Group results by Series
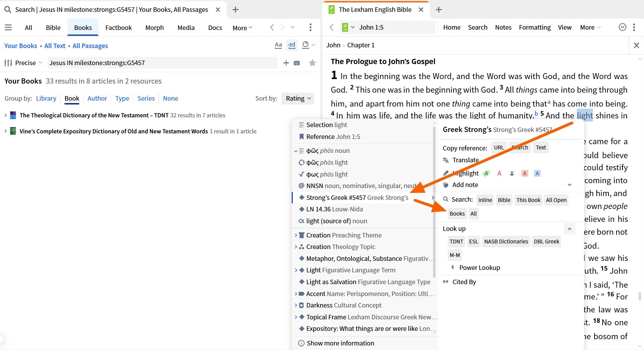 coord(146,98)
